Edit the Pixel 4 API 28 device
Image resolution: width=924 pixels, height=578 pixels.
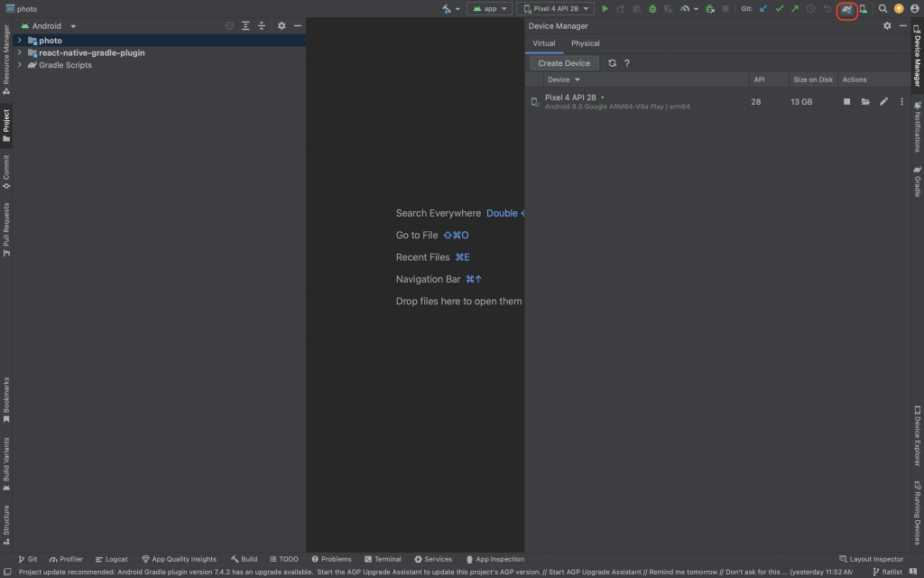(x=883, y=101)
